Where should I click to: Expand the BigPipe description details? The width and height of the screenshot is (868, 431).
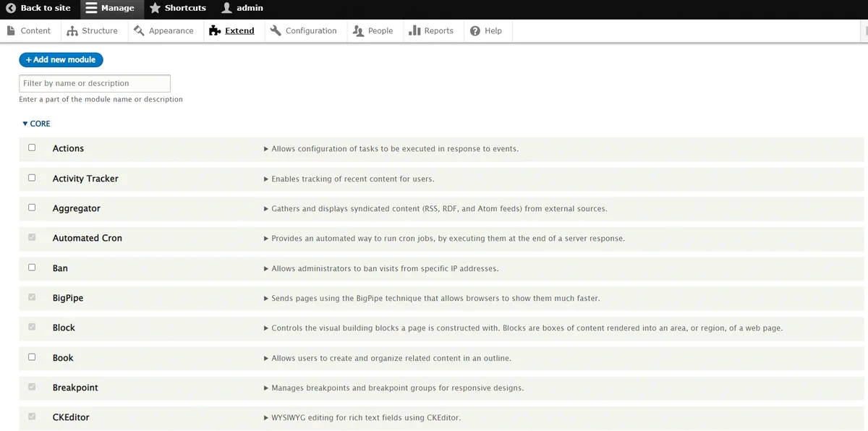pos(432,299)
